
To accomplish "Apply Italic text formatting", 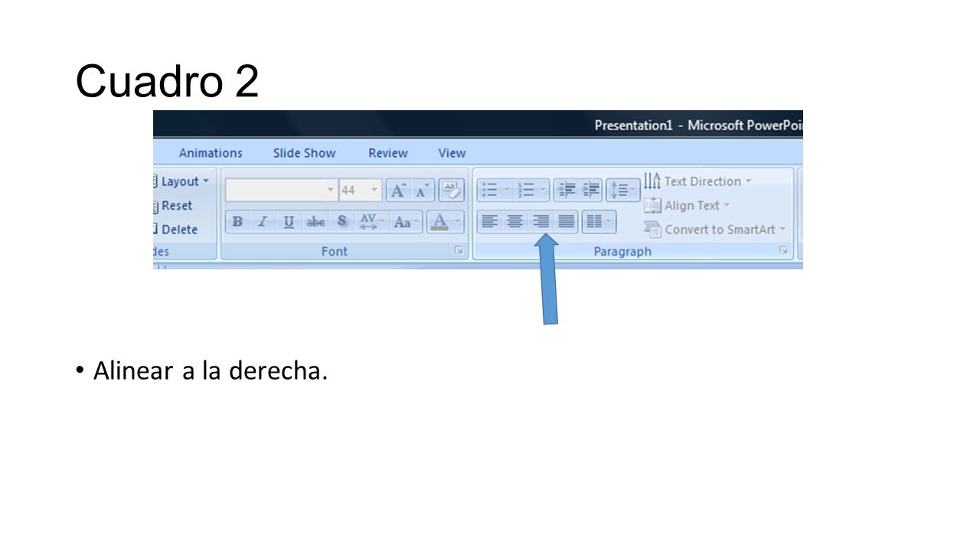I will [263, 222].
